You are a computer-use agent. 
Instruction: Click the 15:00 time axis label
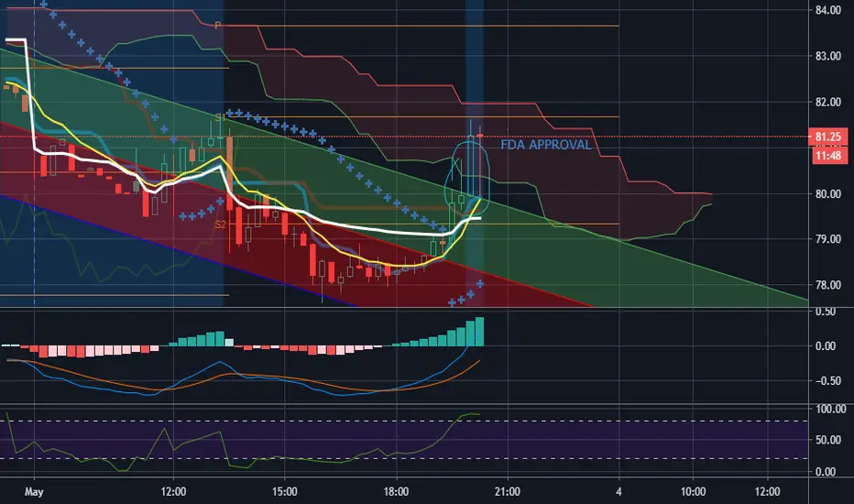click(284, 492)
